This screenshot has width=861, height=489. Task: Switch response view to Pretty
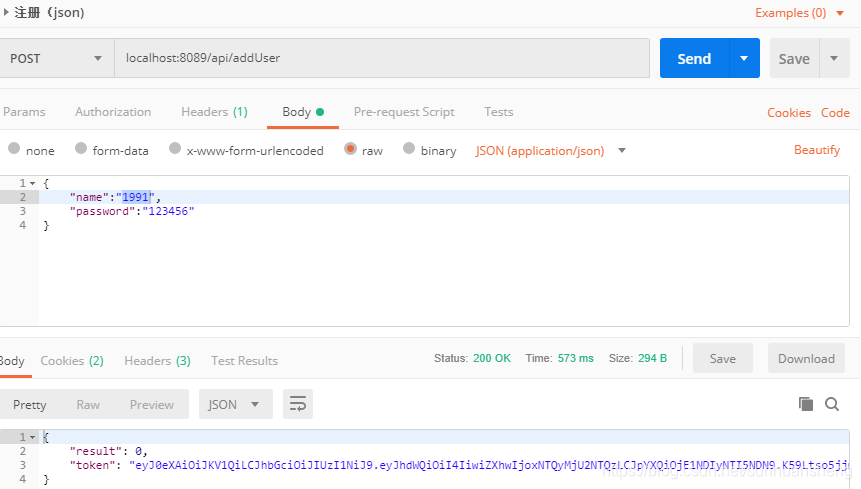click(30, 404)
